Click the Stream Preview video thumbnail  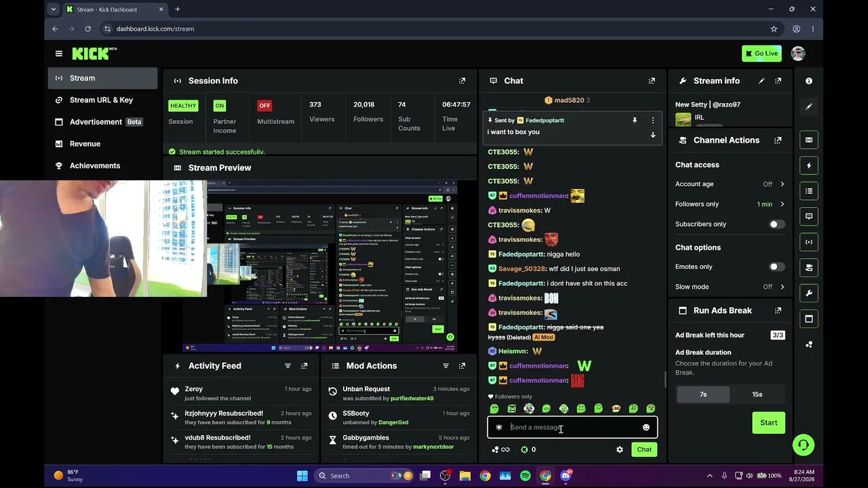(x=320, y=266)
